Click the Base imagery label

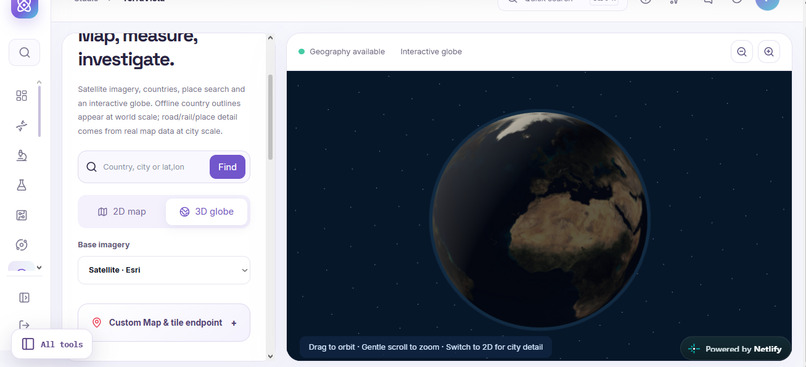coord(104,245)
